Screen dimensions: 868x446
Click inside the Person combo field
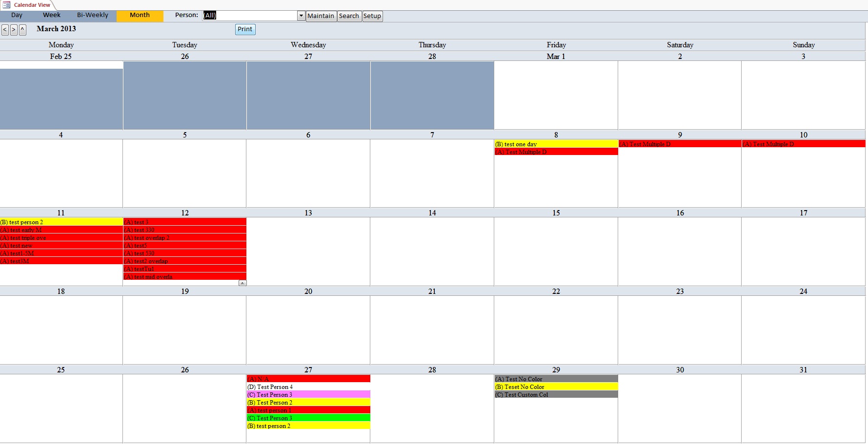[x=249, y=15]
